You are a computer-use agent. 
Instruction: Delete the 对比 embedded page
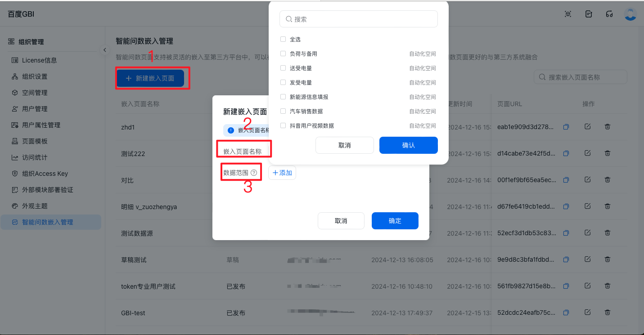[x=607, y=180]
